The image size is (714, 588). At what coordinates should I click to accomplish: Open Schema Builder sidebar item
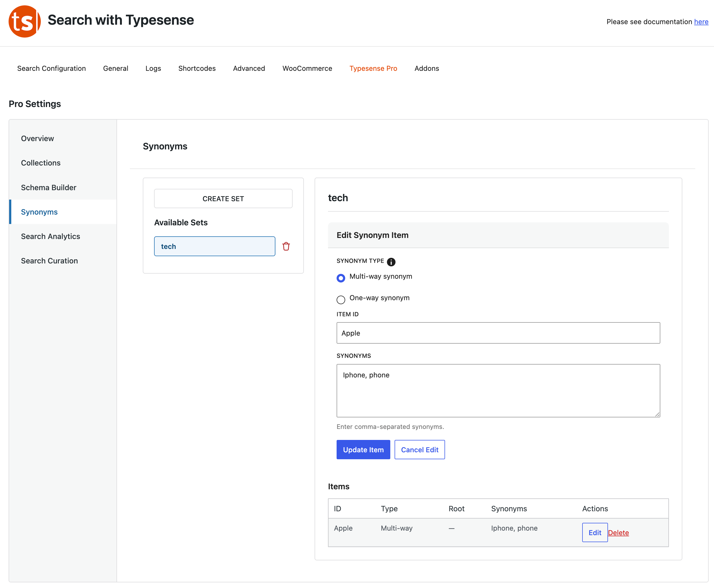63,187
